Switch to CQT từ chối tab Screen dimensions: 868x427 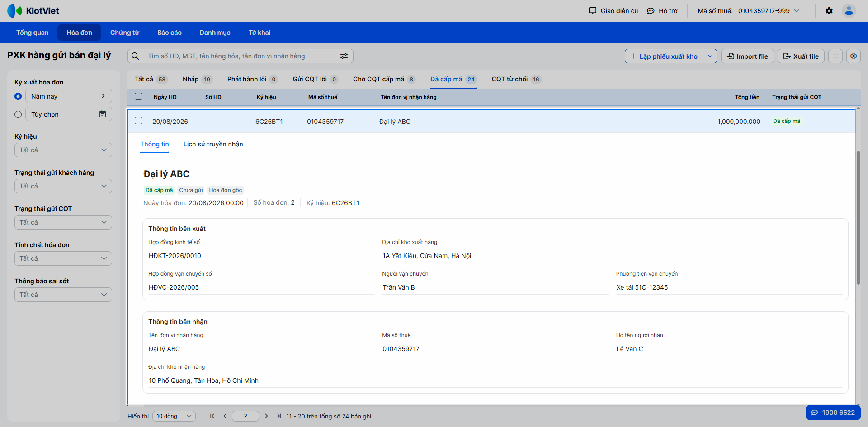pos(516,79)
